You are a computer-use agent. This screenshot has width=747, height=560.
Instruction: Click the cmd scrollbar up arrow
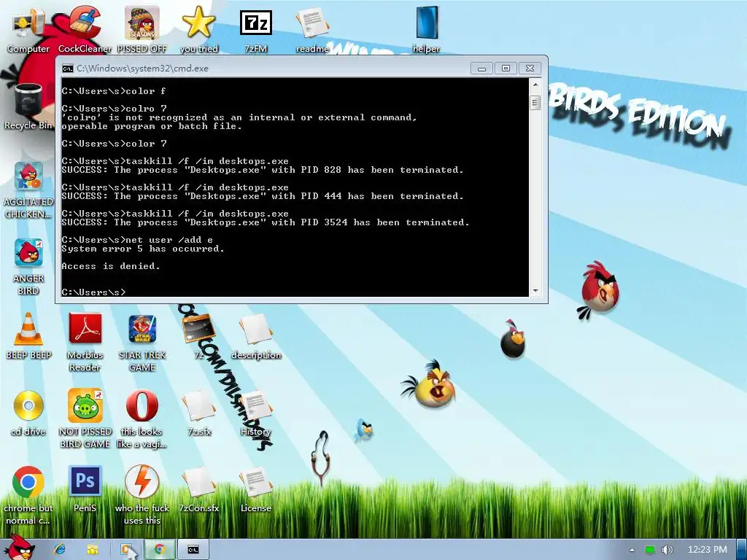coord(535,85)
